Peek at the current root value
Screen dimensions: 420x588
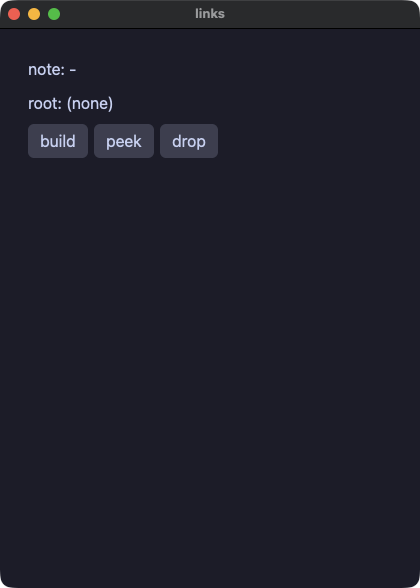click(x=124, y=141)
